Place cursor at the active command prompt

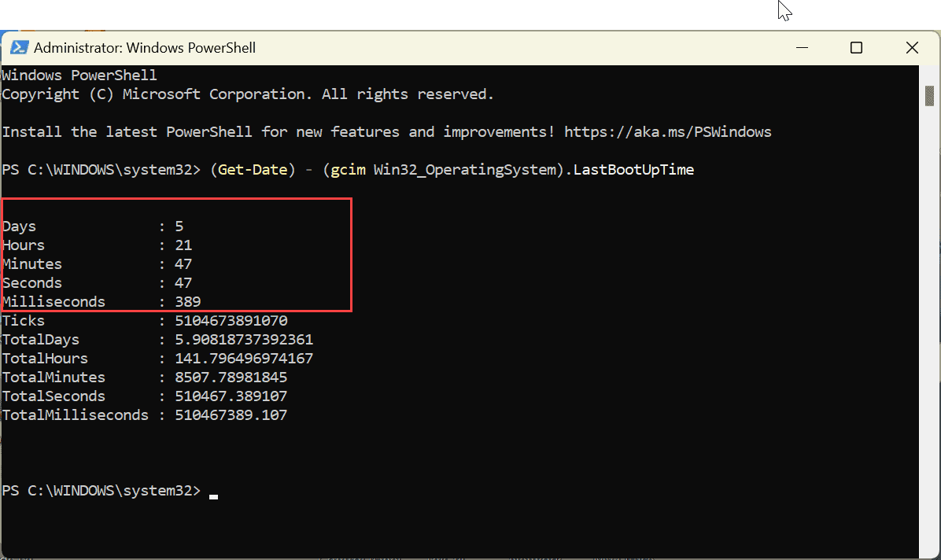[212, 490]
